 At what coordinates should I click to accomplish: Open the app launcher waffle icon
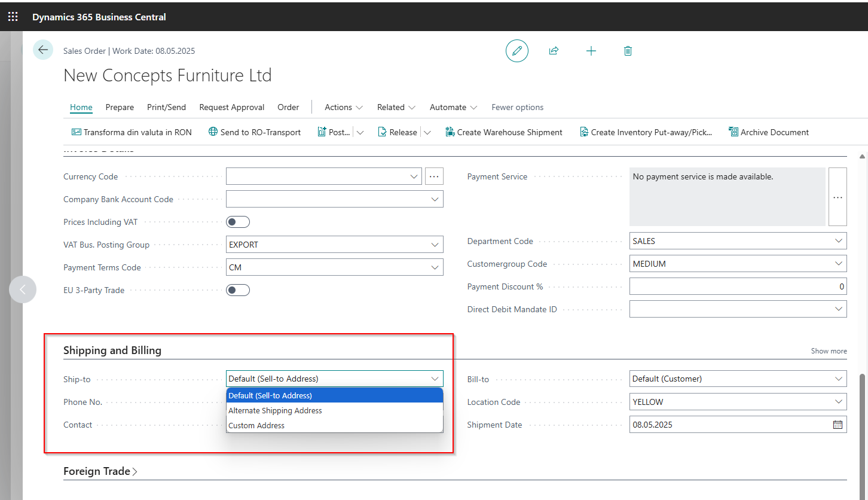click(x=13, y=17)
